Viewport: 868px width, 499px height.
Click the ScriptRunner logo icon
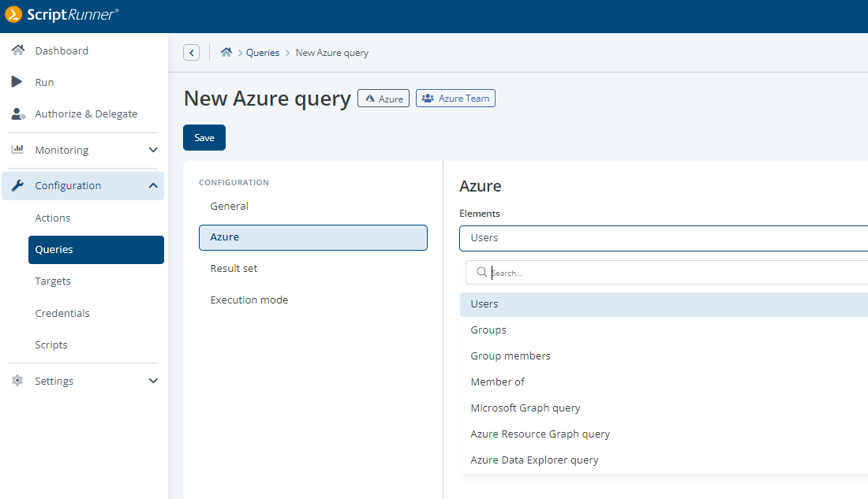tap(13, 14)
